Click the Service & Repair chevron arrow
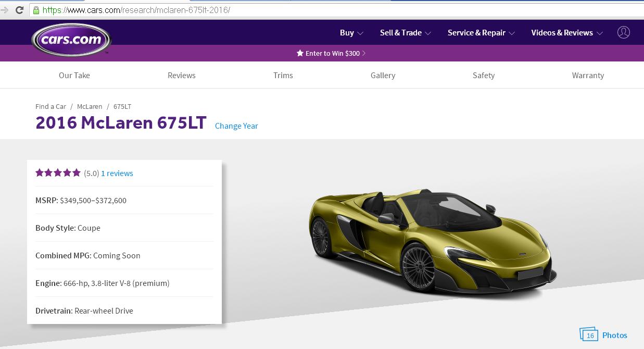This screenshot has height=349, width=644. pyautogui.click(x=512, y=33)
